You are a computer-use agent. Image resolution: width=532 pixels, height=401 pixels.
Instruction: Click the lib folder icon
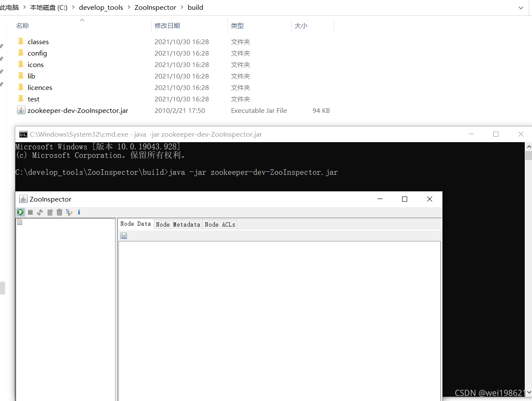pyautogui.click(x=21, y=76)
